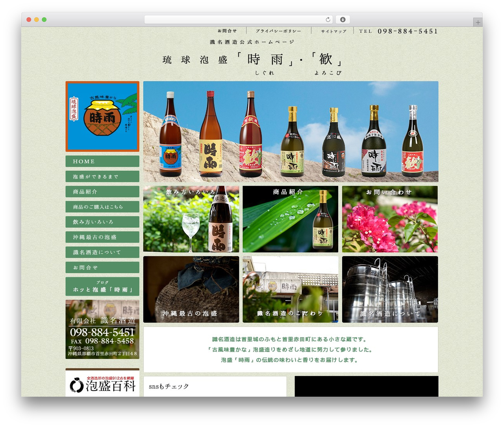Select HOME in sidebar menu

[x=102, y=162]
